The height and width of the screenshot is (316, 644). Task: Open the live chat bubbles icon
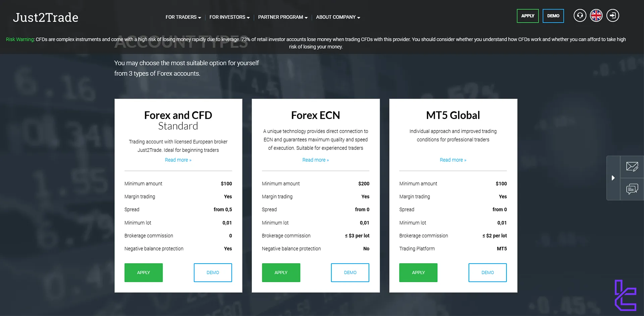(632, 189)
